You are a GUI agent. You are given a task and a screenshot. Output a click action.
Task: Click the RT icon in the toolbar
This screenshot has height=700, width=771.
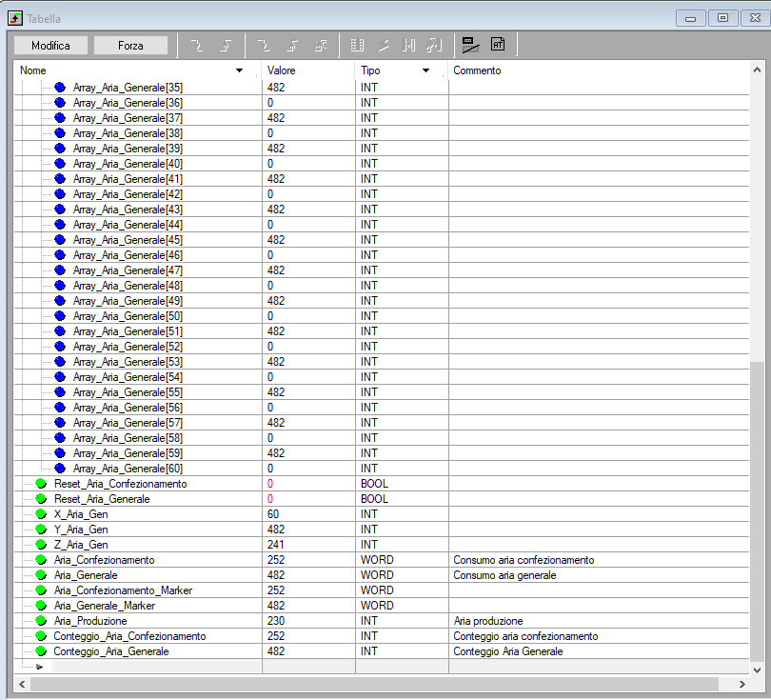click(498, 44)
